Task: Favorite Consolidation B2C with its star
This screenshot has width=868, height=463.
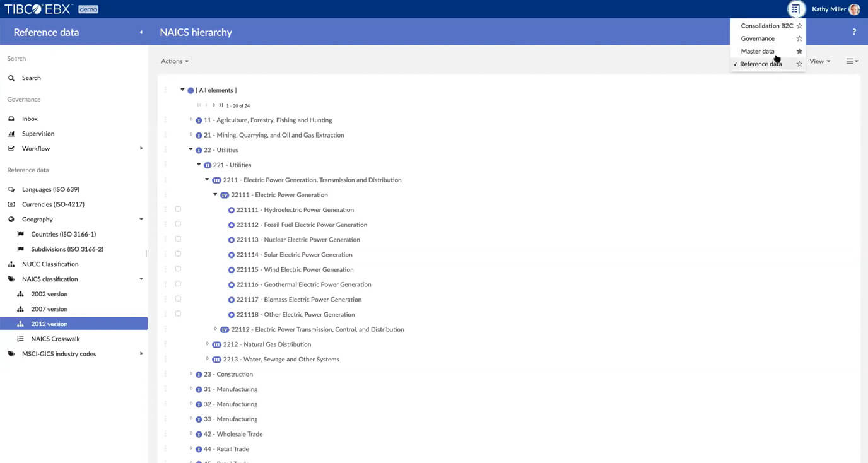Action: click(799, 26)
